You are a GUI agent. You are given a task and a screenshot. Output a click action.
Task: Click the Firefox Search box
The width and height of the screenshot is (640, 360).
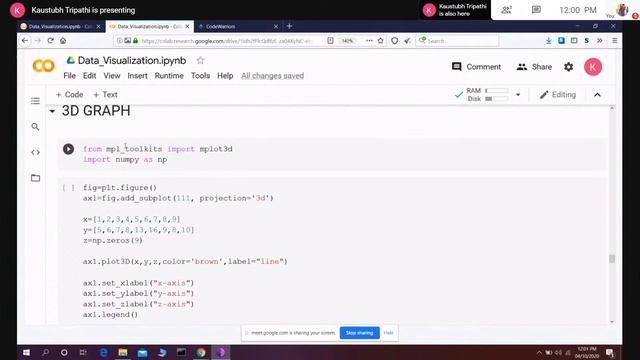click(457, 41)
